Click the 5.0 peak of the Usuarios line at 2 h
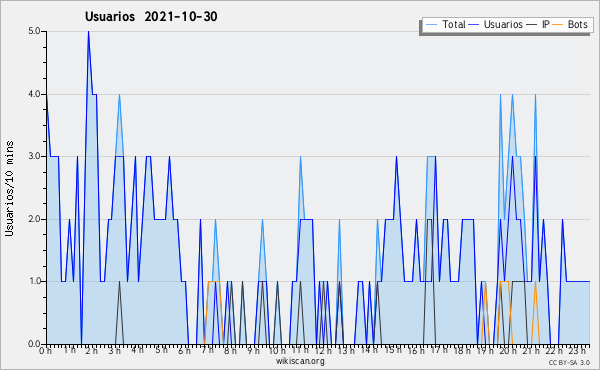This screenshot has height=370, width=600. coord(88,32)
